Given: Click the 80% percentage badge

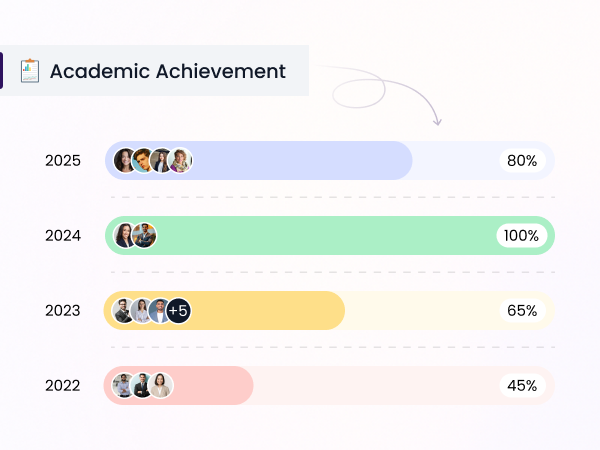Looking at the screenshot, I should point(522,161).
